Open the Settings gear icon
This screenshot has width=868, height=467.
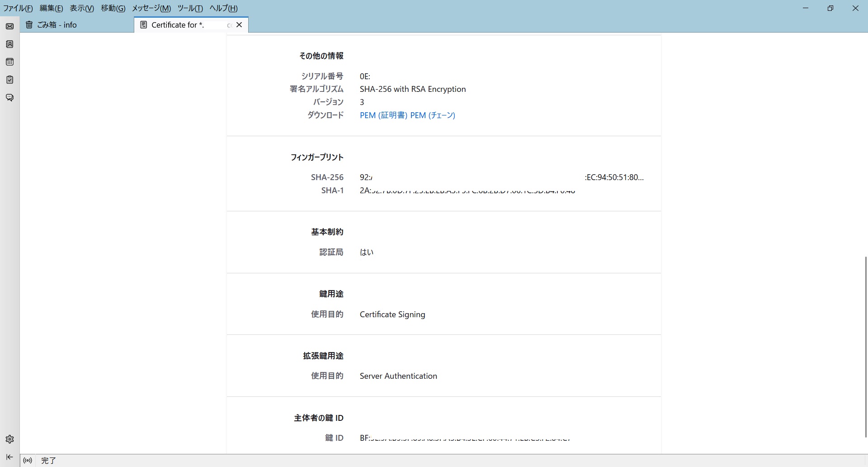coord(9,439)
